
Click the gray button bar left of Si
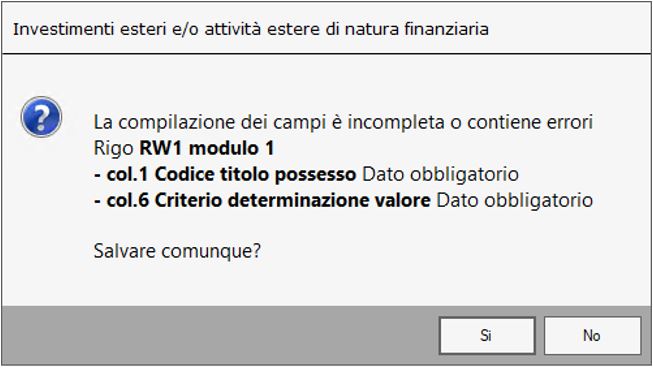point(220,336)
